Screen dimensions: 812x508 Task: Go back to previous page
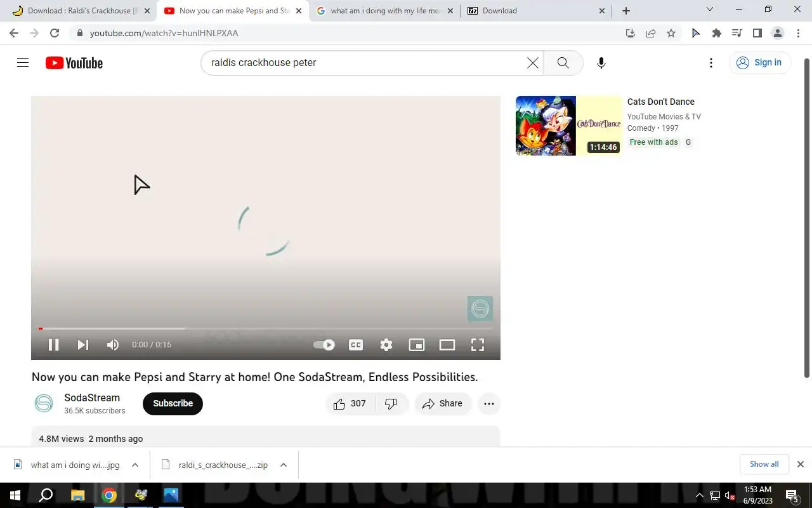pyautogui.click(x=14, y=33)
